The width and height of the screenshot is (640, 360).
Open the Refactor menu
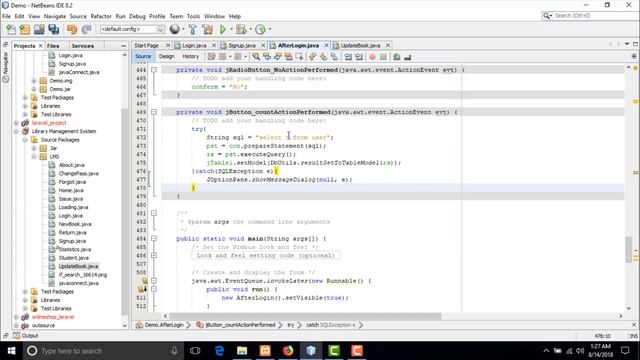pos(101,16)
